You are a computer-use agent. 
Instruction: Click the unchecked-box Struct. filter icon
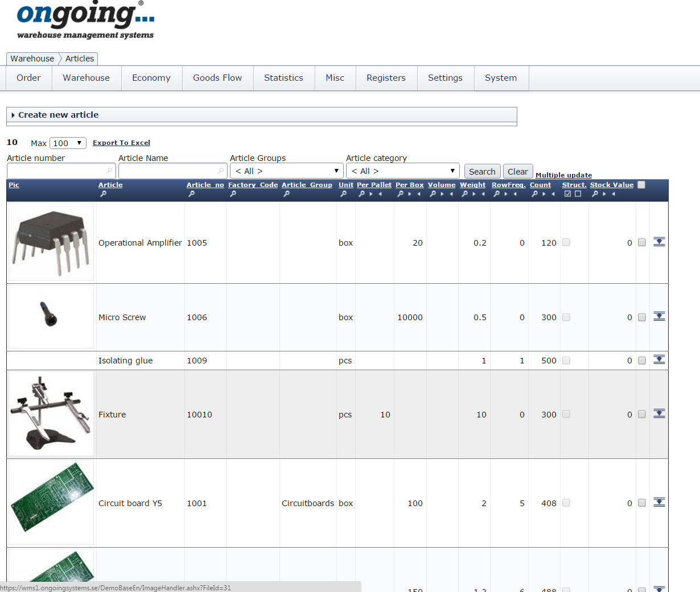tap(578, 194)
